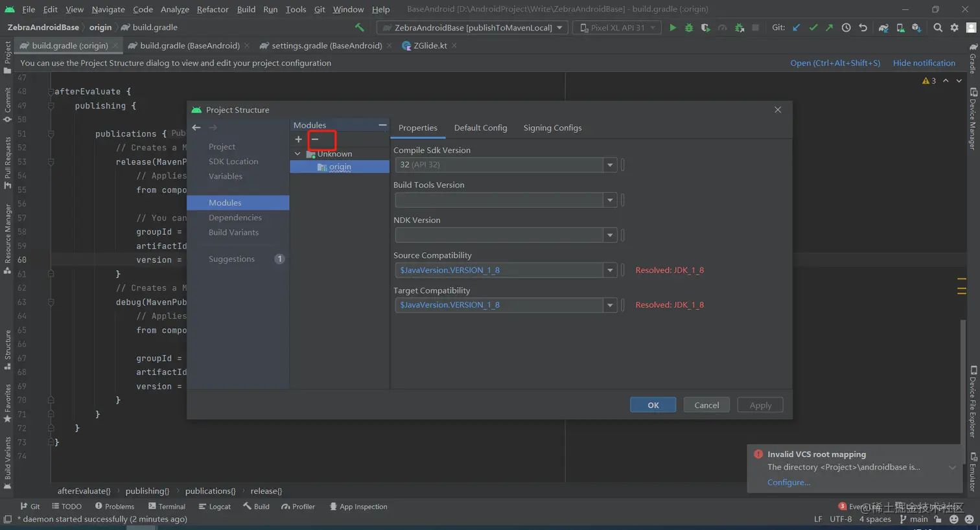Select the origin module in tree

pos(340,167)
